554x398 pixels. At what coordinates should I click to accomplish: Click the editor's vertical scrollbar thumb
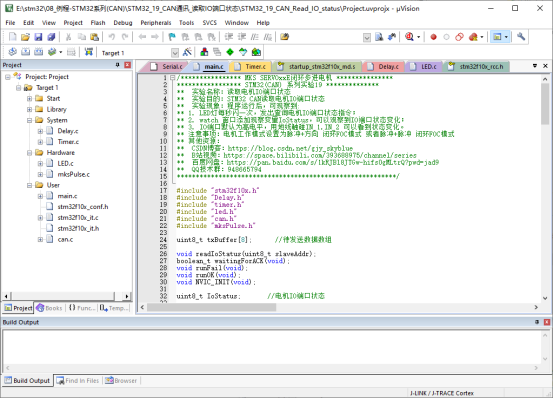(x=545, y=104)
